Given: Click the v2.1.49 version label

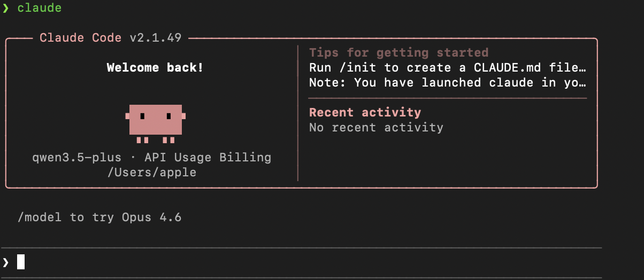Looking at the screenshot, I should (x=155, y=38).
